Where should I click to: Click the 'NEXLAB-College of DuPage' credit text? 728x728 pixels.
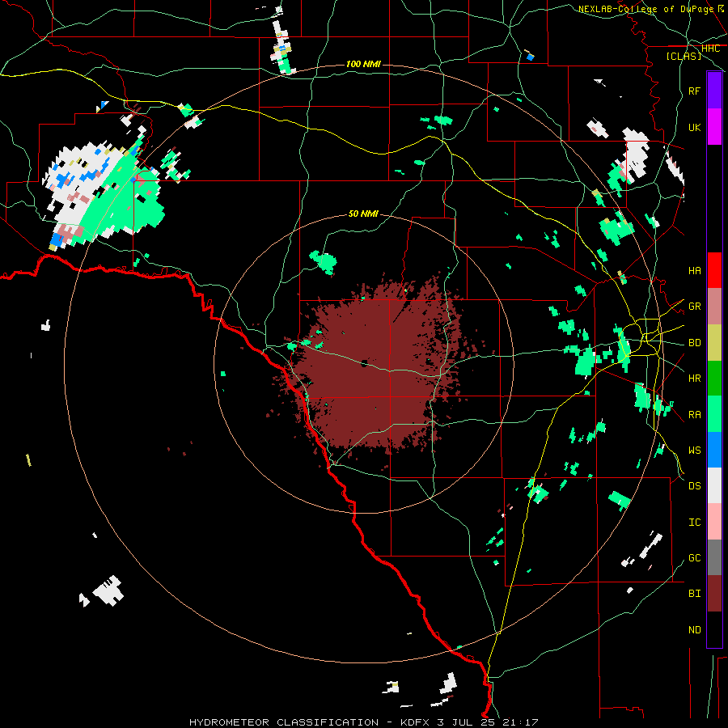(x=645, y=9)
